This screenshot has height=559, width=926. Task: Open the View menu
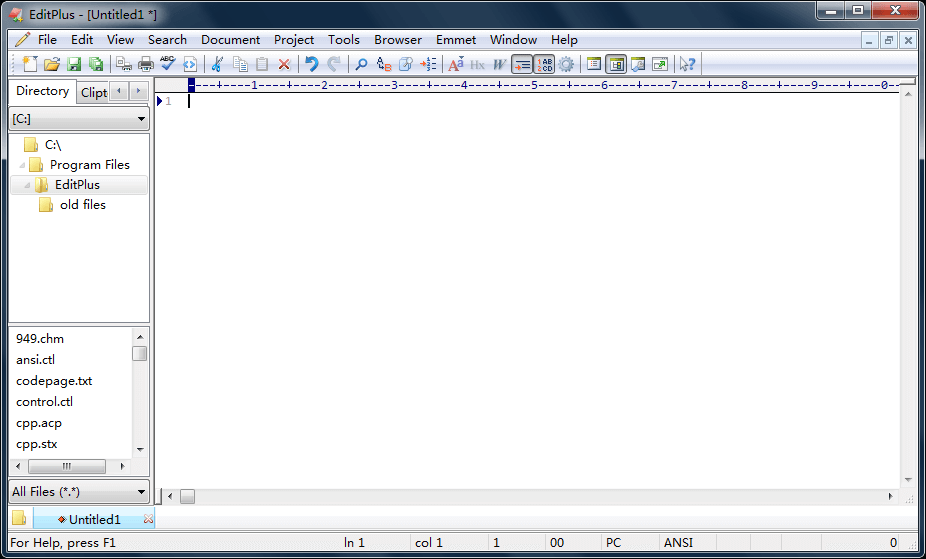(120, 40)
